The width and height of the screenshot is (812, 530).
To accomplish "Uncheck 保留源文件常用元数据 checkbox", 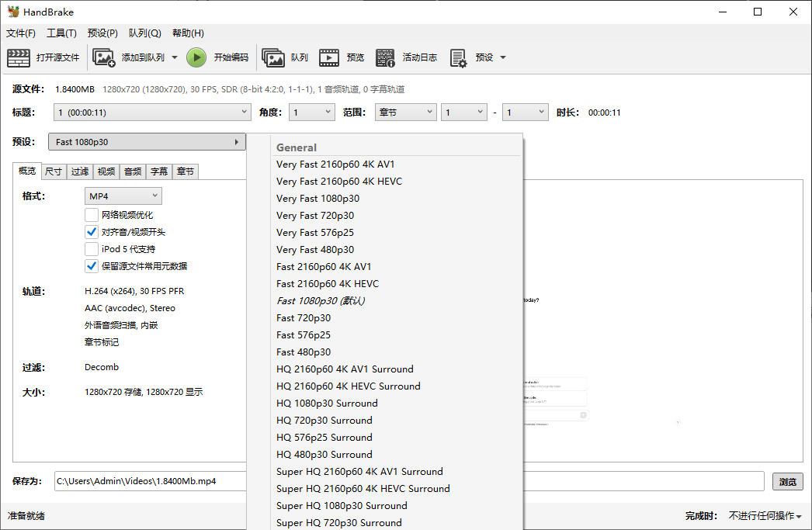I will (92, 266).
